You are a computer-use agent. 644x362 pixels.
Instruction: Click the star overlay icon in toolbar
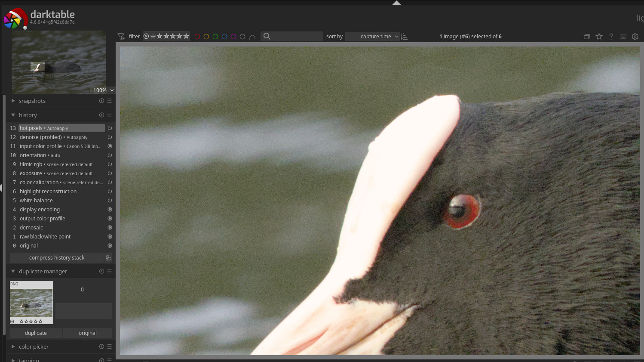[599, 37]
